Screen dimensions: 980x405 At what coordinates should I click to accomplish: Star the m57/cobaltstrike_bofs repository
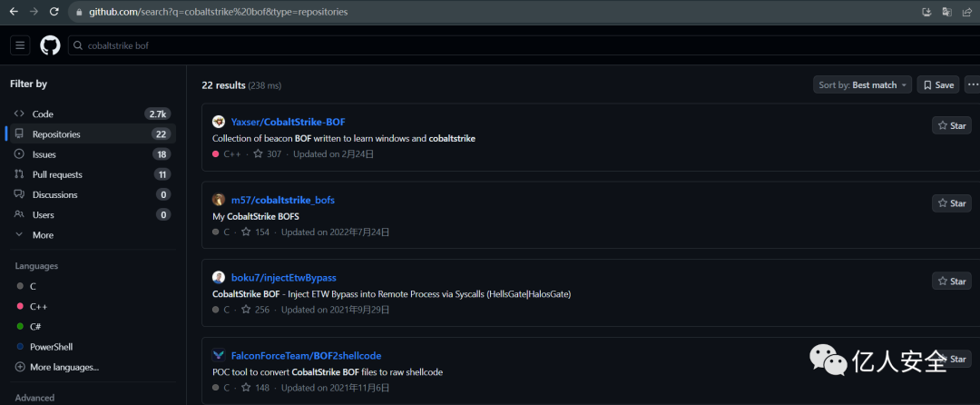951,203
